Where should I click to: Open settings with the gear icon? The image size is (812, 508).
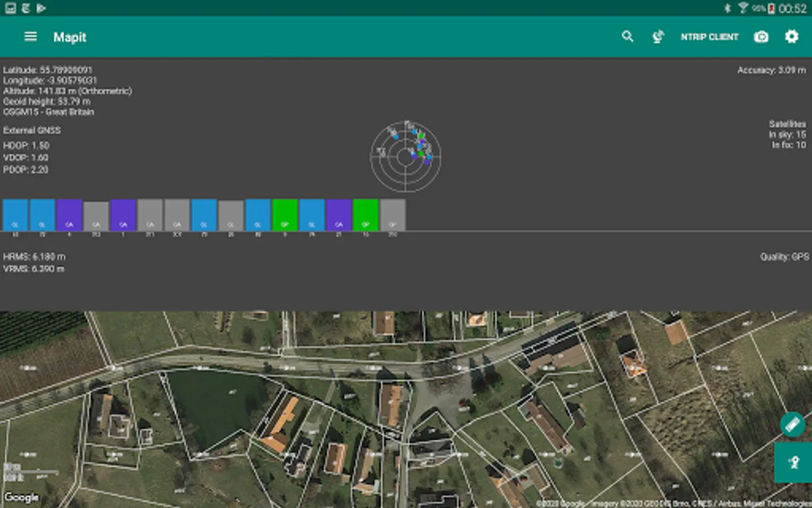792,37
